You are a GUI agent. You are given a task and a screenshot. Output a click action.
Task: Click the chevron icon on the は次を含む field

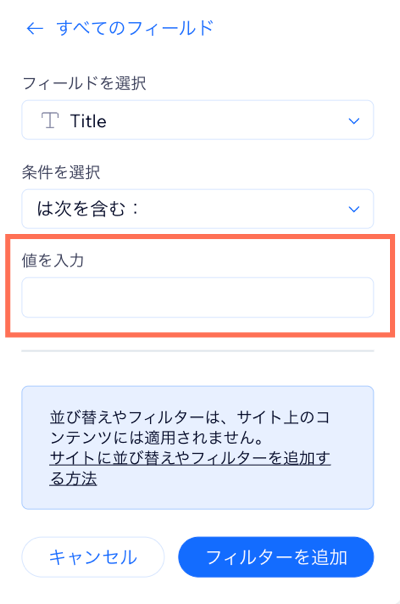pos(354,209)
